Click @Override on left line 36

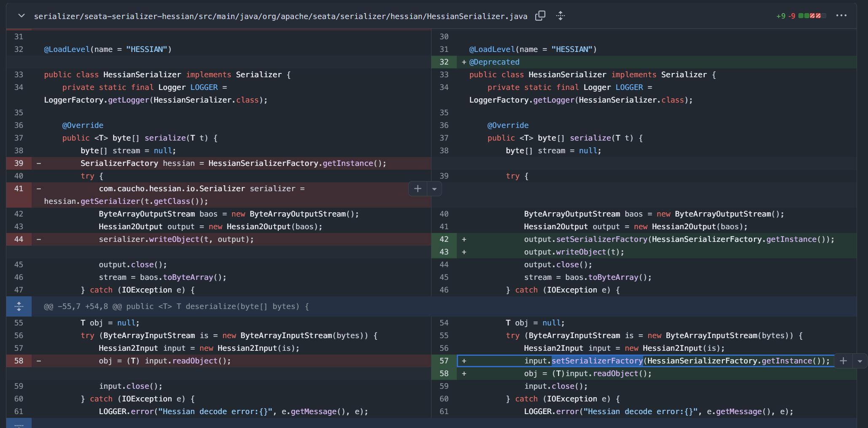click(83, 125)
